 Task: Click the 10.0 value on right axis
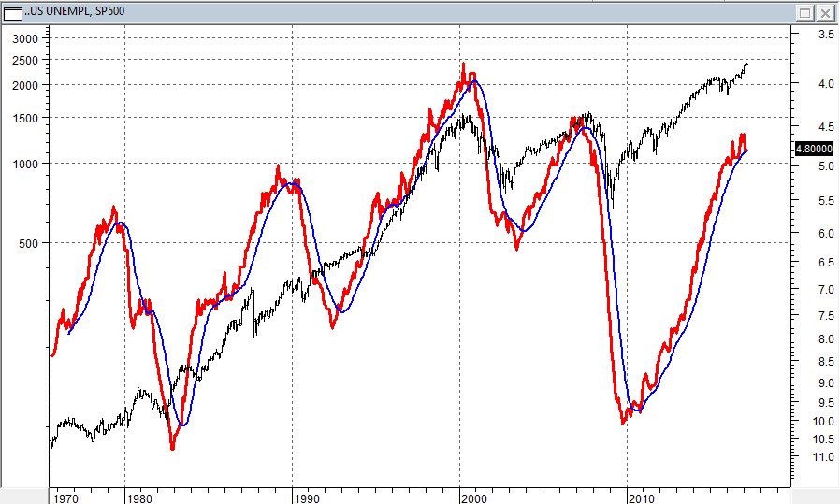tap(823, 422)
